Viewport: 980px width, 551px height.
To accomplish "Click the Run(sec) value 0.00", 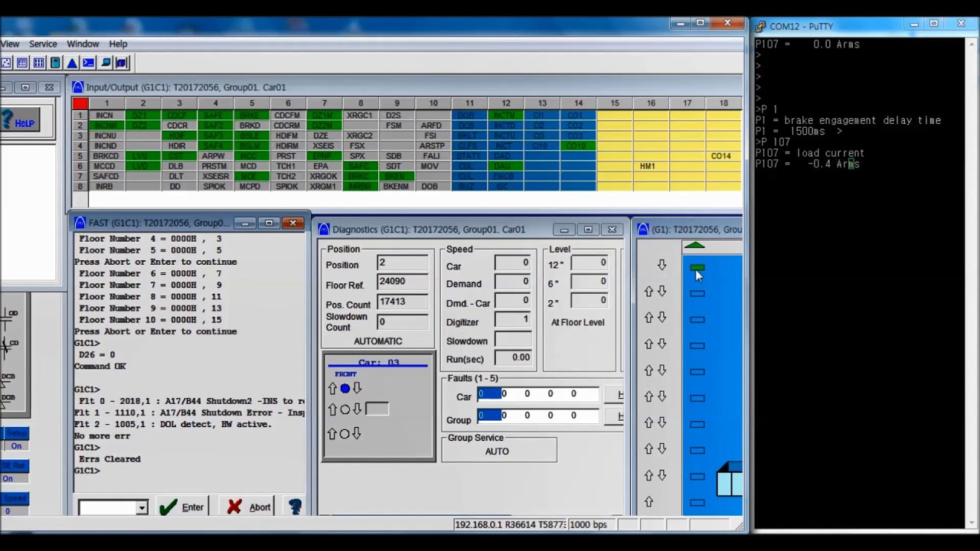I will 512,358.
